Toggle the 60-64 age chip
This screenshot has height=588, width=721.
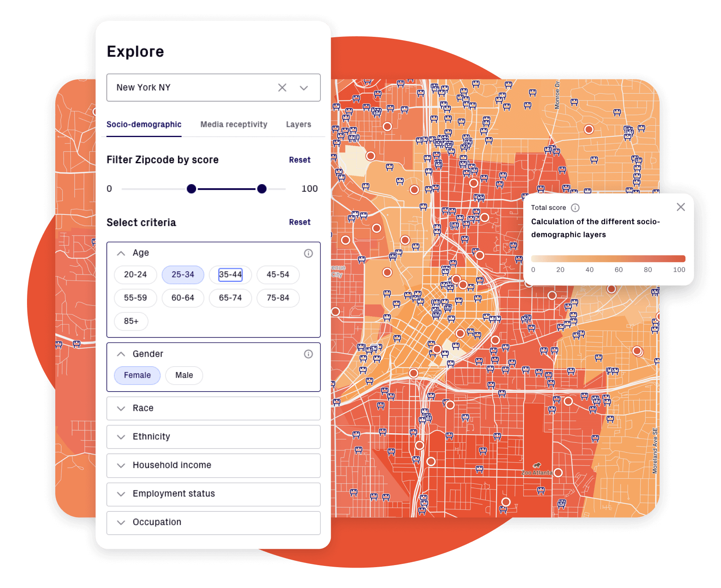tap(183, 298)
